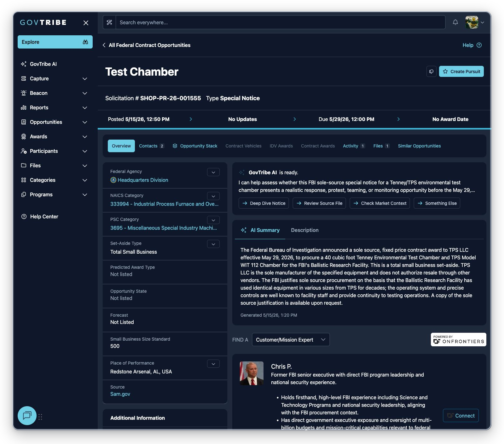
Task: Click Review Source File button
Action: coord(319,203)
